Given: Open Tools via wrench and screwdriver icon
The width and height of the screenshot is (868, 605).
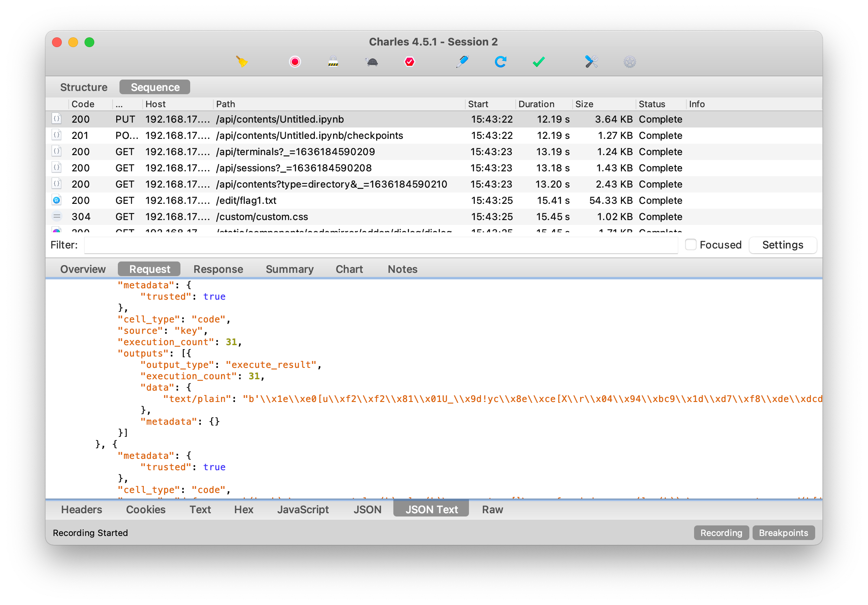Looking at the screenshot, I should click(592, 62).
